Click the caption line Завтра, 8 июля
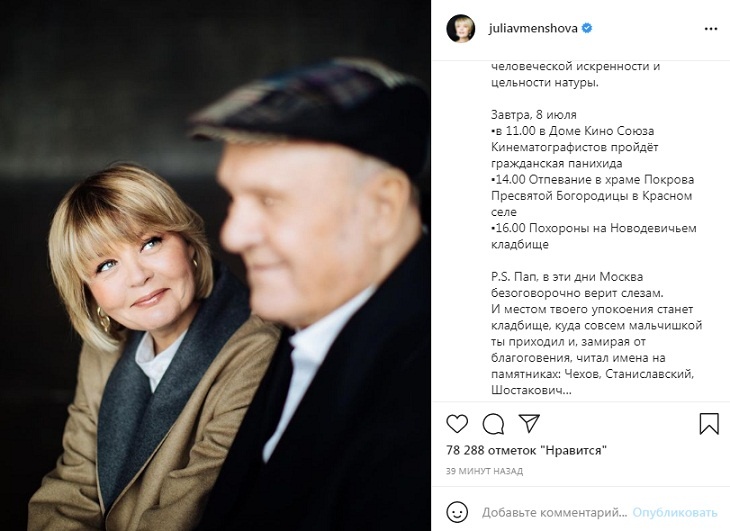This screenshot has width=730, height=531. pos(534,114)
